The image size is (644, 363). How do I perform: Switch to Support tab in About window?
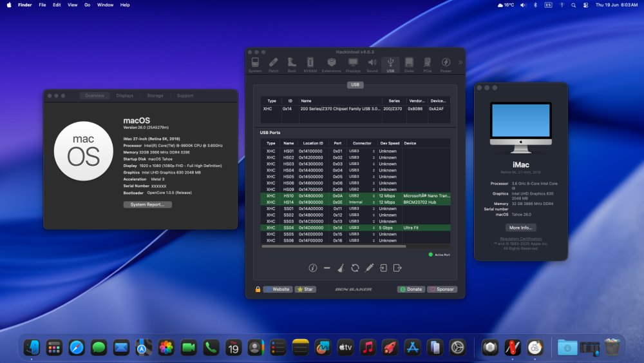[185, 96]
